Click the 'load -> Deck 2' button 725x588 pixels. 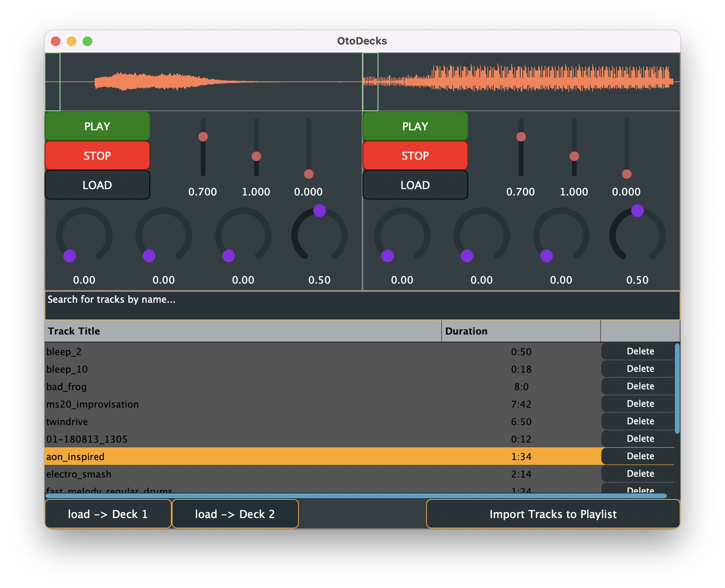pyautogui.click(x=235, y=514)
